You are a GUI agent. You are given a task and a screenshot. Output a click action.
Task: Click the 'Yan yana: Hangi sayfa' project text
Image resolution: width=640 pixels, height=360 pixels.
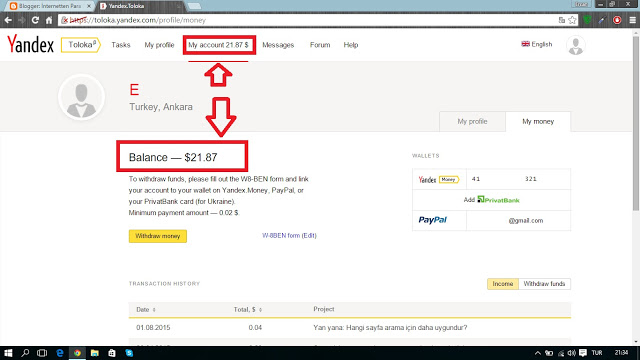[x=390, y=327]
